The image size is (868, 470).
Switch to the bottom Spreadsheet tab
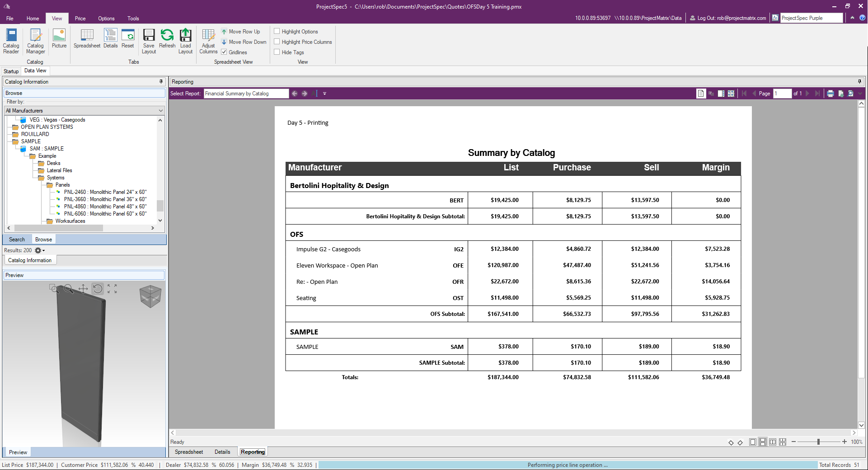189,452
